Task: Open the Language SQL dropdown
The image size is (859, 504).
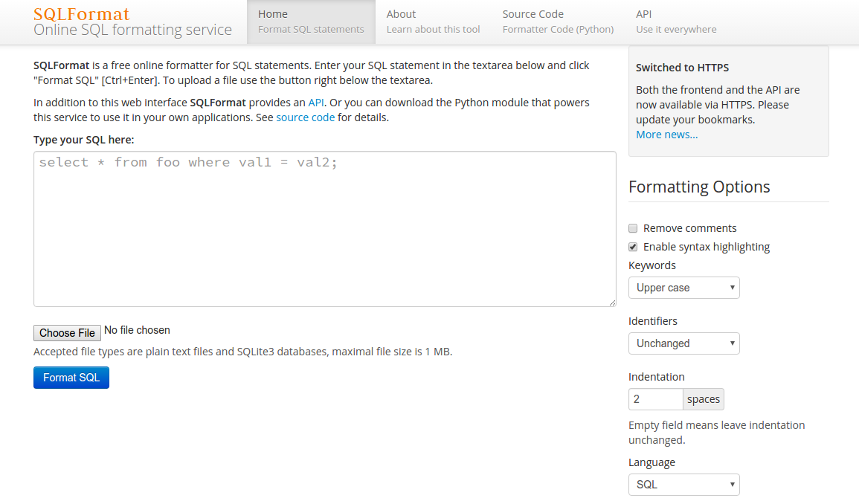Action: 683,485
